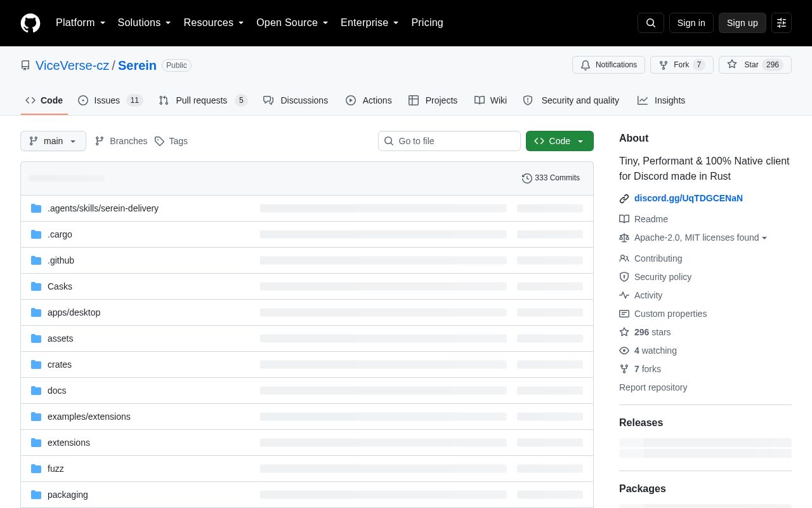Open the .agents/skills/serein-delivery folder icon
Image resolution: width=812 pixels, height=508 pixels.
click(36, 208)
